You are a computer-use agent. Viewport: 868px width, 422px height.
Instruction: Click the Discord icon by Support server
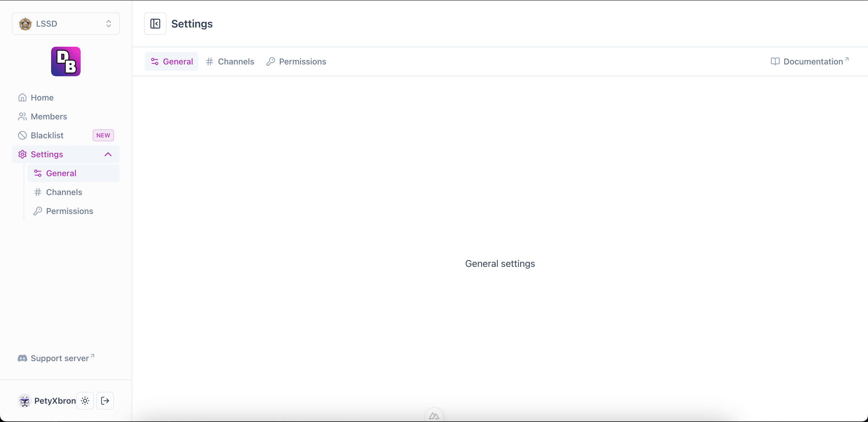pyautogui.click(x=22, y=358)
